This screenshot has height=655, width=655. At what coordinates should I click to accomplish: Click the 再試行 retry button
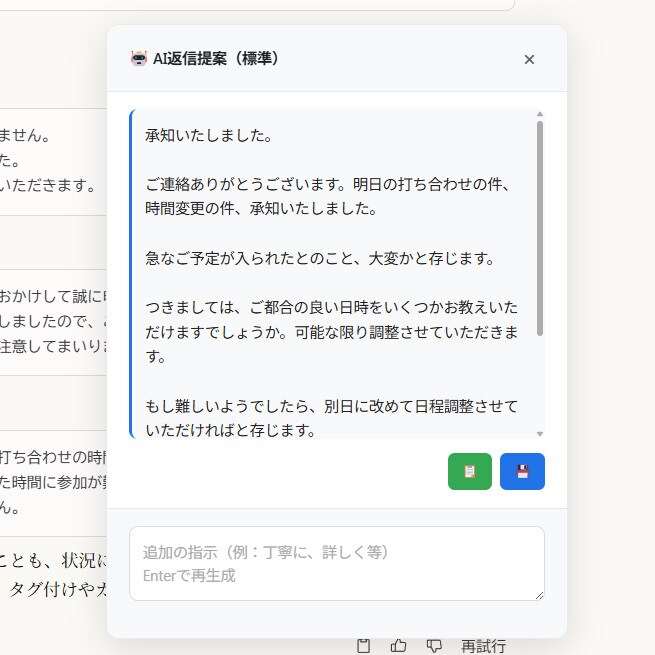(x=483, y=646)
